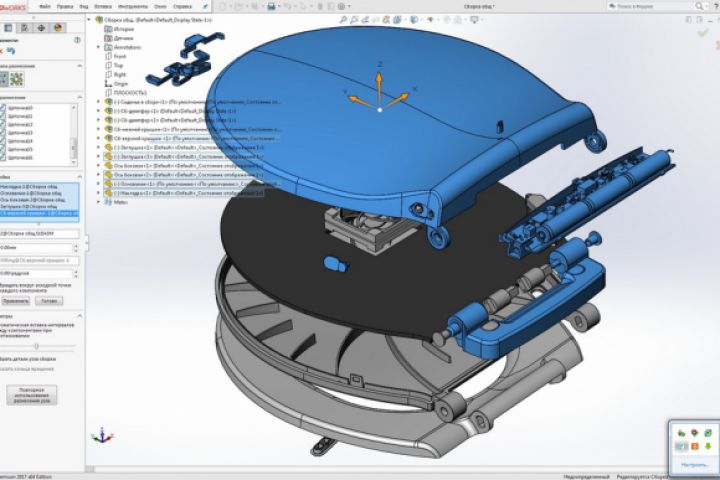
Task: Select the radial explode step type
Action: [x=17, y=79]
